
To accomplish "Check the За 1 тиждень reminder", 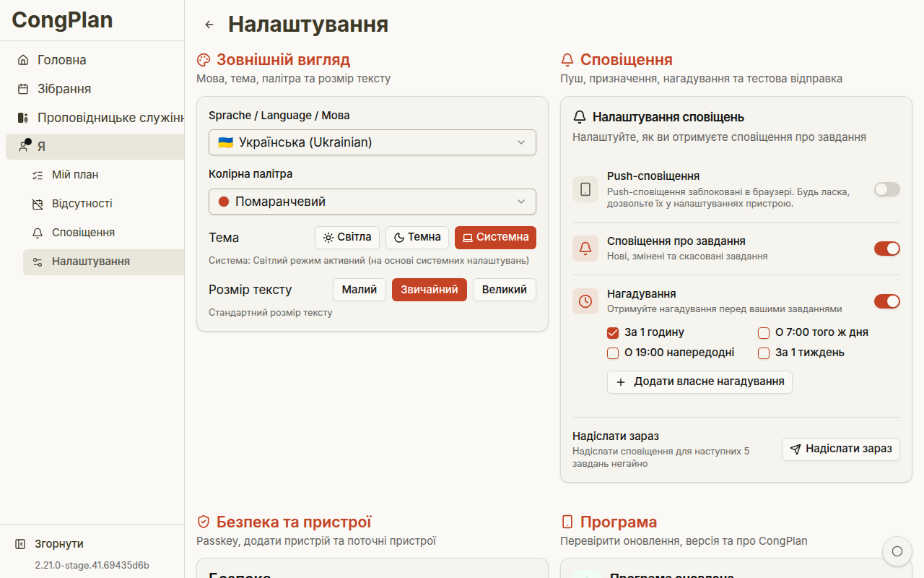I will 764,353.
